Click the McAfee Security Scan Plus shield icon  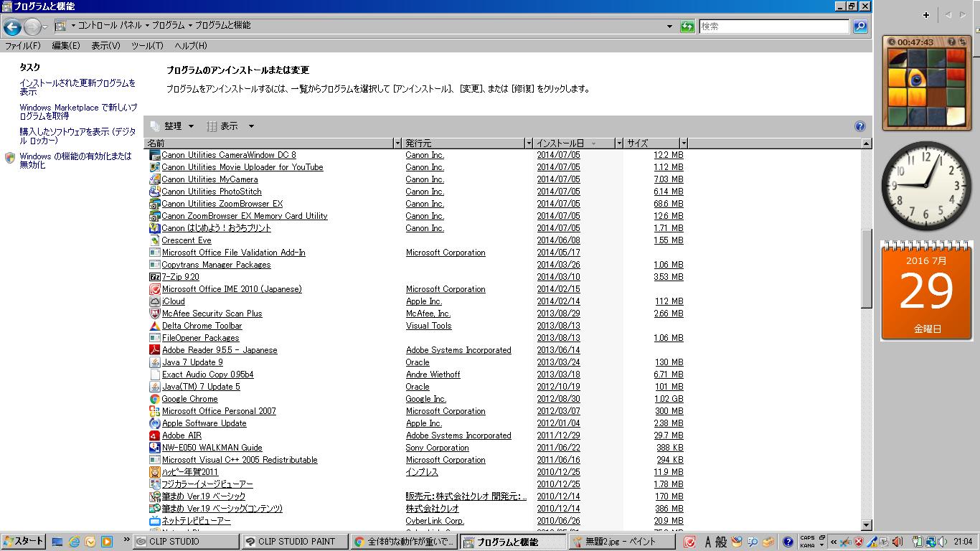154,314
